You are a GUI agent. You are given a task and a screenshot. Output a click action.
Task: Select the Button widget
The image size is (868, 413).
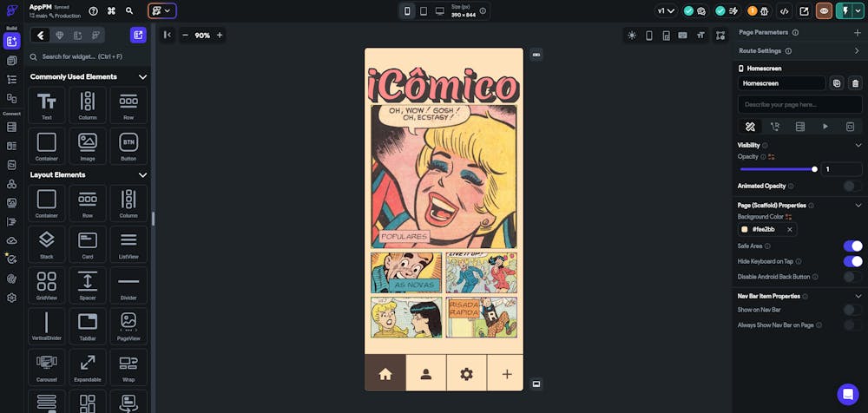pos(128,146)
